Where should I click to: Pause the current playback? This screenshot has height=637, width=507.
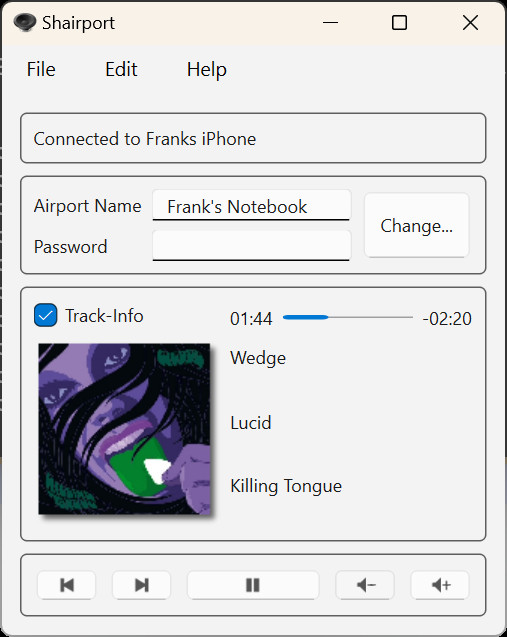[x=253, y=585]
